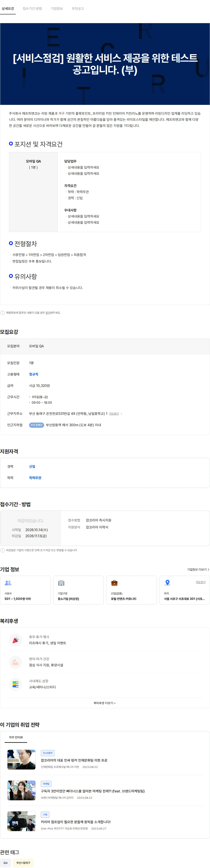Click the 서비스점검 banner headline
This screenshot has height=868, width=210.
[x=105, y=64]
